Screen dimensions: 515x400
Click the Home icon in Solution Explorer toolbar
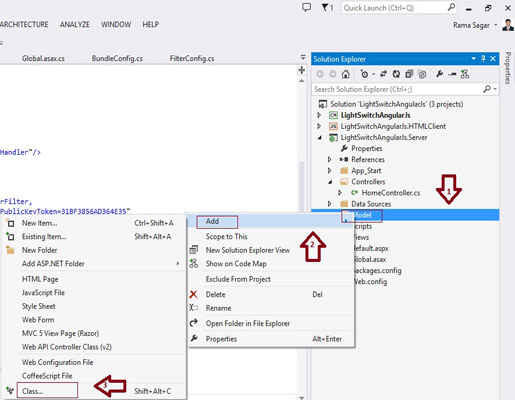(346, 74)
